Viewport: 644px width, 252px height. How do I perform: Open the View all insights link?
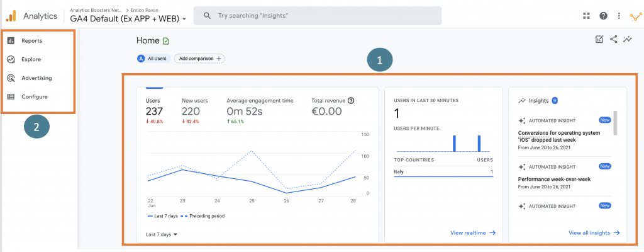tap(594, 232)
